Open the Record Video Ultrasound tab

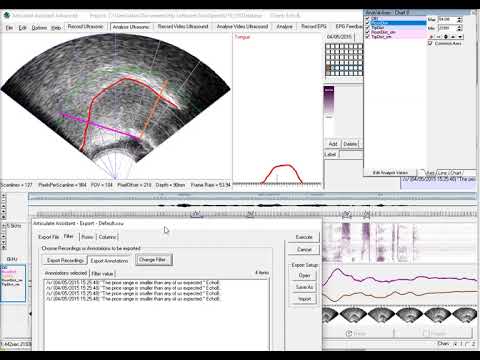tap(183, 26)
